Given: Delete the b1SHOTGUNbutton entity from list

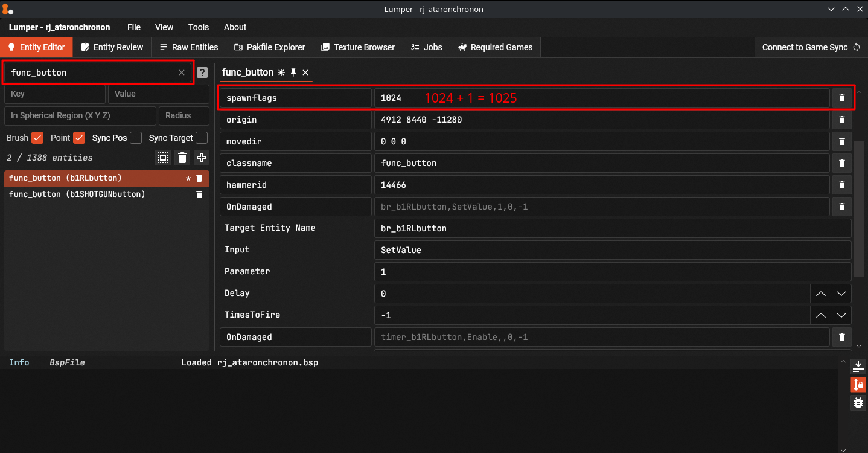Looking at the screenshot, I should coord(199,194).
